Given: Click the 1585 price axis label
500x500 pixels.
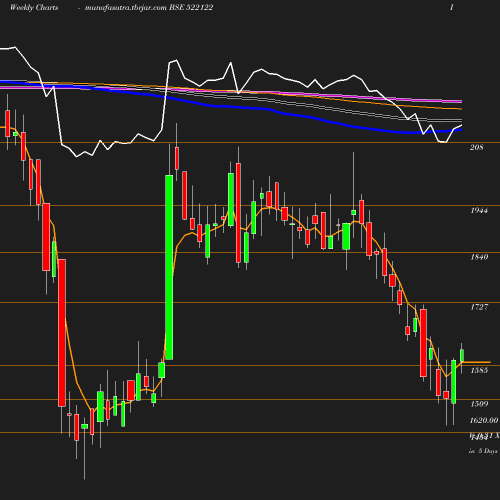Looking at the screenshot, I should (x=479, y=370).
